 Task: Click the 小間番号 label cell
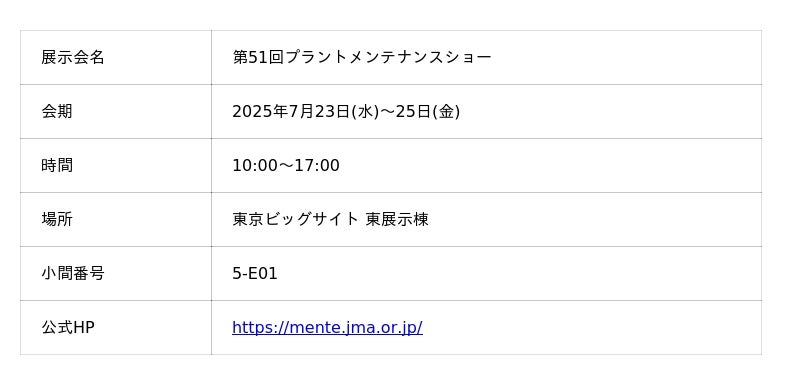[116, 273]
